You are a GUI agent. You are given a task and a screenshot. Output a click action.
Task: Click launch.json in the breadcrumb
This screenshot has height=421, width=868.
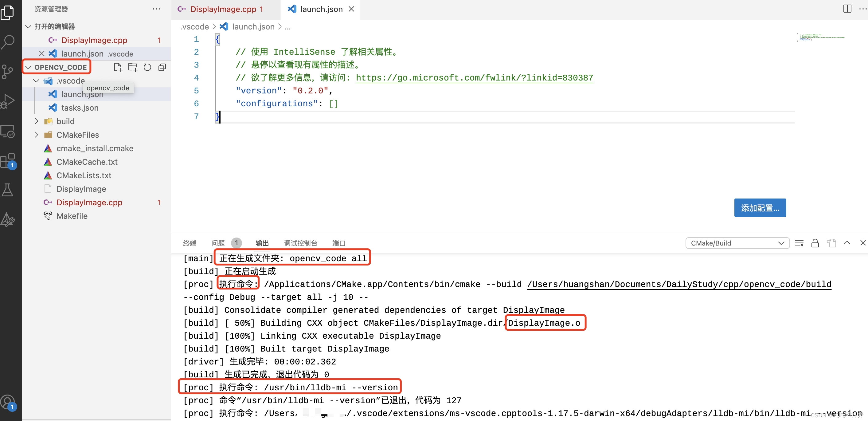tap(253, 27)
